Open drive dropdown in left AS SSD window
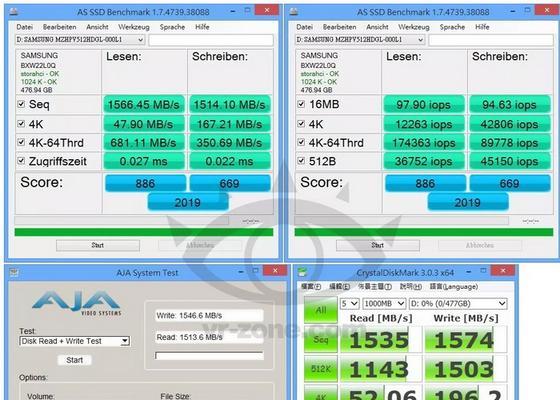 (x=80, y=40)
